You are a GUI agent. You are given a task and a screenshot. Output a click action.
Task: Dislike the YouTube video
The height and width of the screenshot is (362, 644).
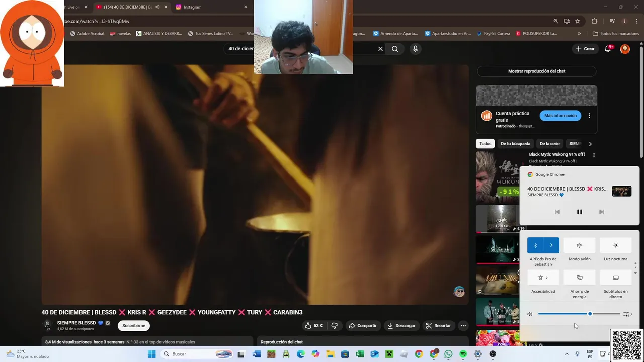(x=335, y=326)
